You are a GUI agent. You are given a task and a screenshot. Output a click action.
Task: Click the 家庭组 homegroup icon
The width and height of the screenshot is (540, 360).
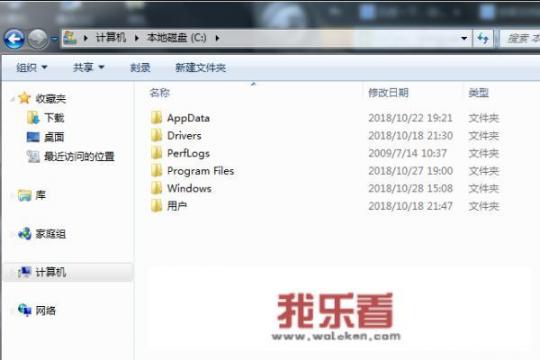[x=25, y=234]
